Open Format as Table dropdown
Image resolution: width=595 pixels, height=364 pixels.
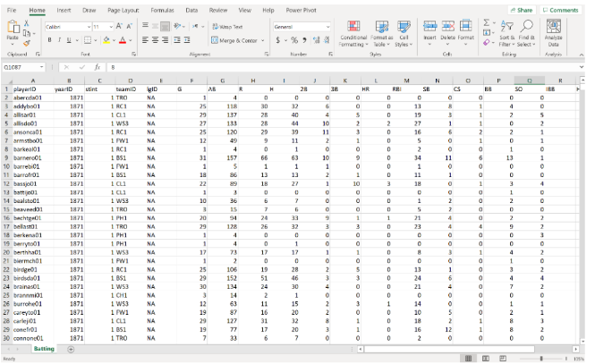(382, 33)
